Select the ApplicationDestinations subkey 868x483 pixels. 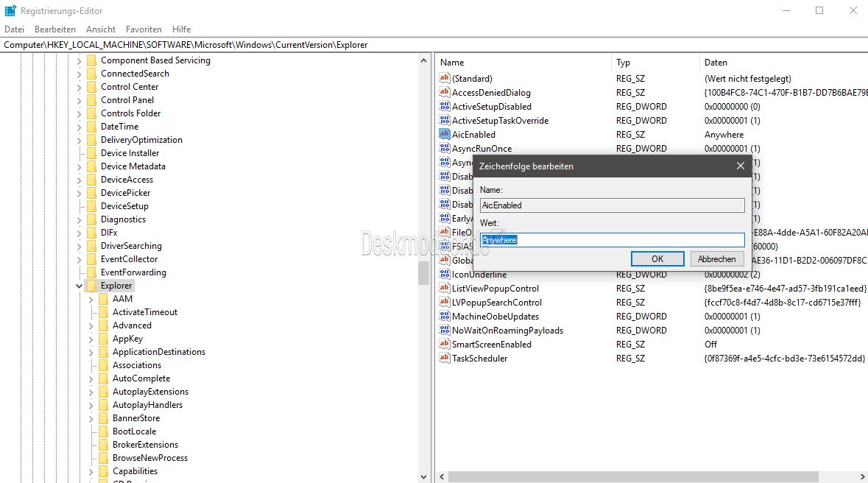(x=159, y=352)
